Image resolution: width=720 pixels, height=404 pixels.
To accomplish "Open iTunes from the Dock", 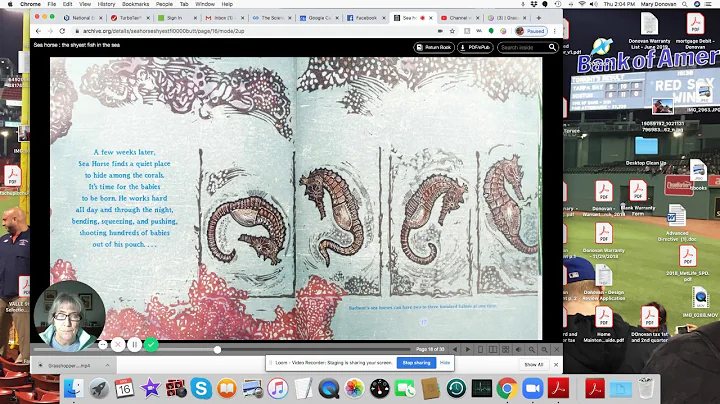I will click(277, 388).
